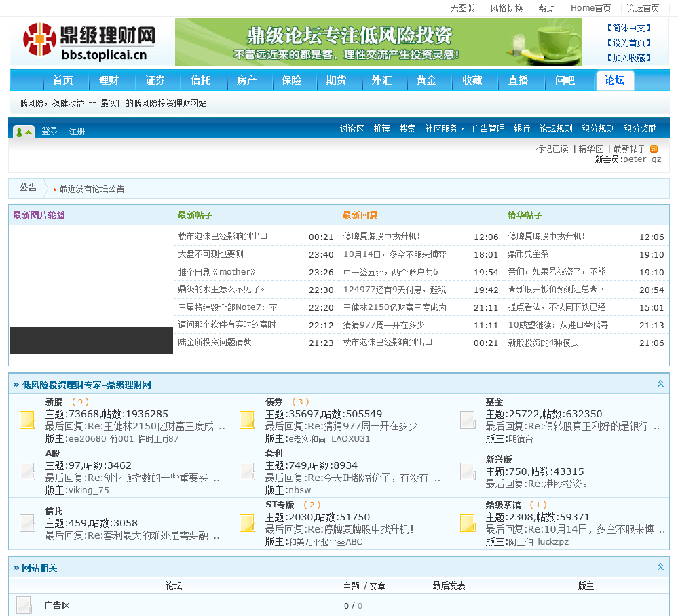The height and width of the screenshot is (616, 678).
Task: Open the A股 forum folder icon
Action: (x=28, y=471)
